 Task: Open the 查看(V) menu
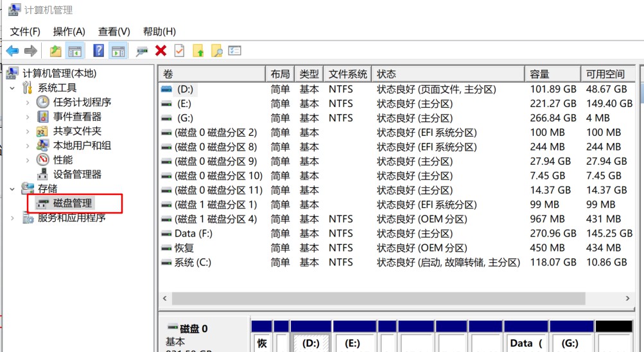coord(114,31)
